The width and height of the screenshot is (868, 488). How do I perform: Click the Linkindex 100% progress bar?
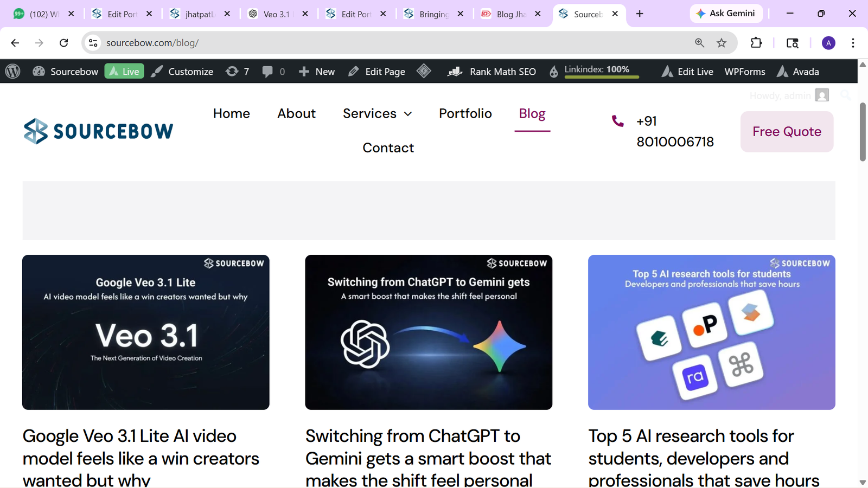[x=601, y=76]
